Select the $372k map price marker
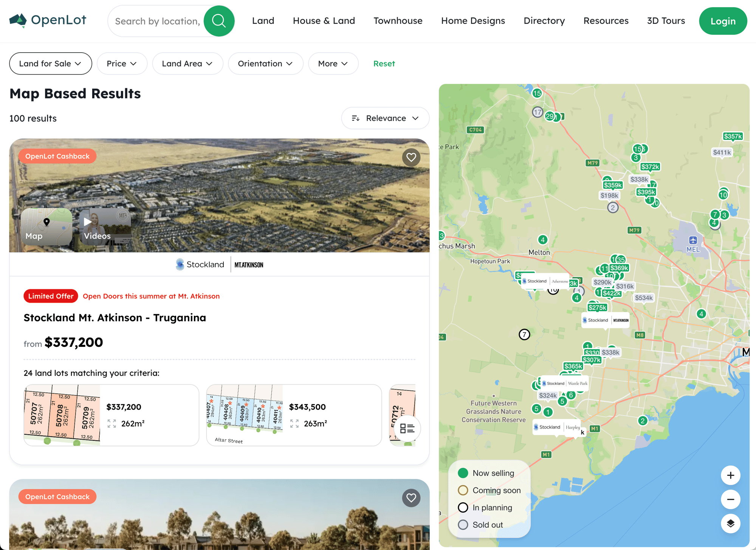The height and width of the screenshot is (550, 756). tap(650, 167)
